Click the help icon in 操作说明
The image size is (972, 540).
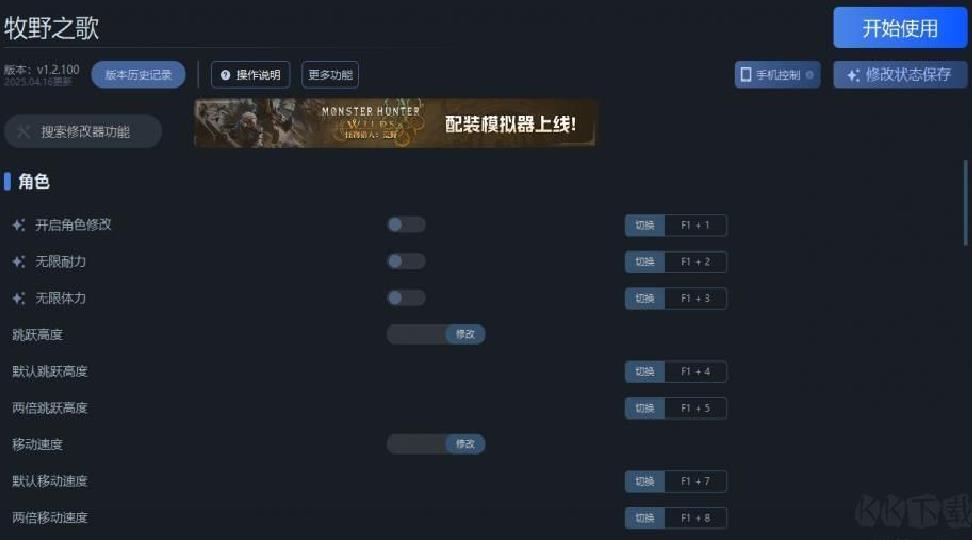pos(226,75)
